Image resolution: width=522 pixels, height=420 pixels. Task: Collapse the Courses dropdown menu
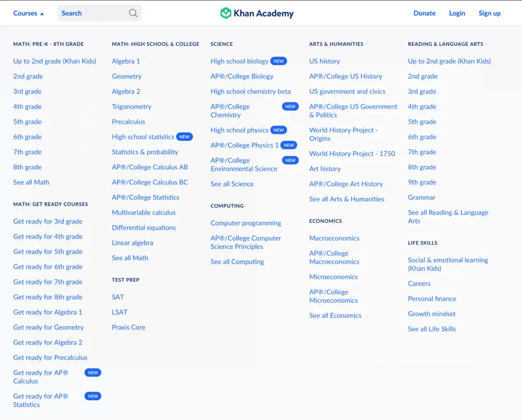[x=29, y=13]
